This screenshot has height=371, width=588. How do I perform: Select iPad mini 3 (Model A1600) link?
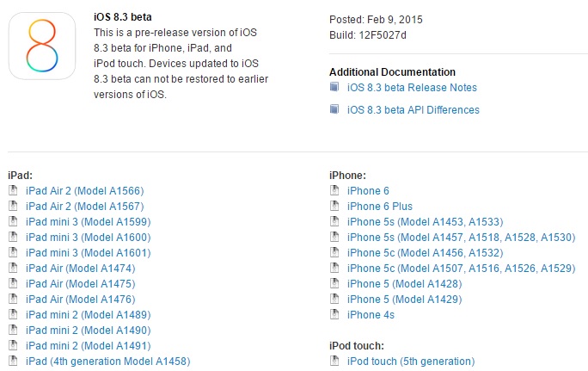(89, 238)
